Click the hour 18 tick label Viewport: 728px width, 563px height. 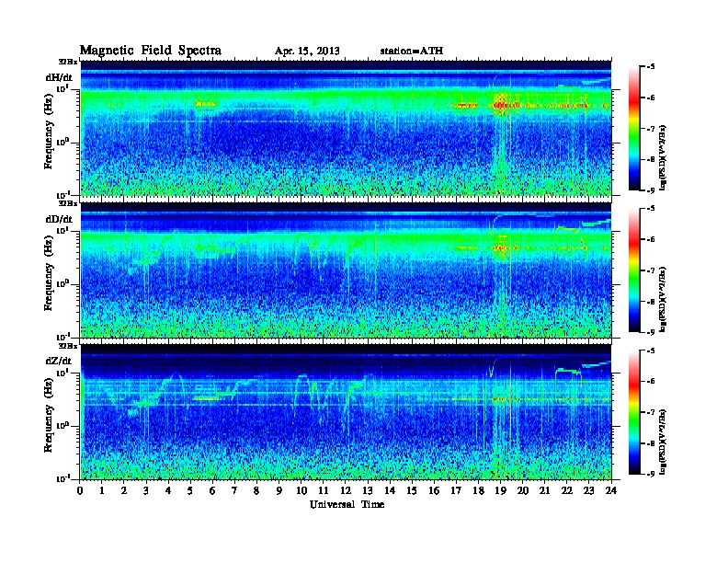478,490
